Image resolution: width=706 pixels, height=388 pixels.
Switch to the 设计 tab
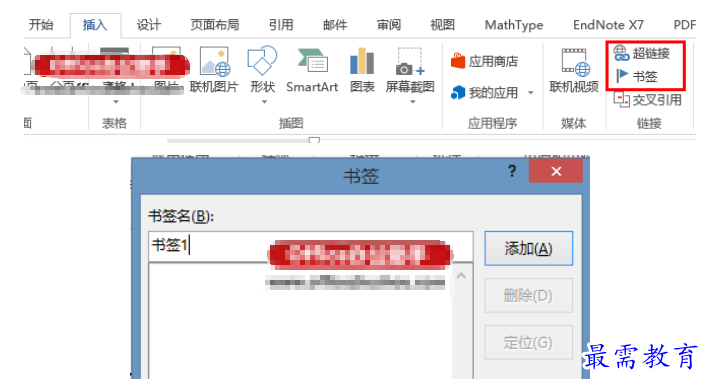pyautogui.click(x=149, y=25)
